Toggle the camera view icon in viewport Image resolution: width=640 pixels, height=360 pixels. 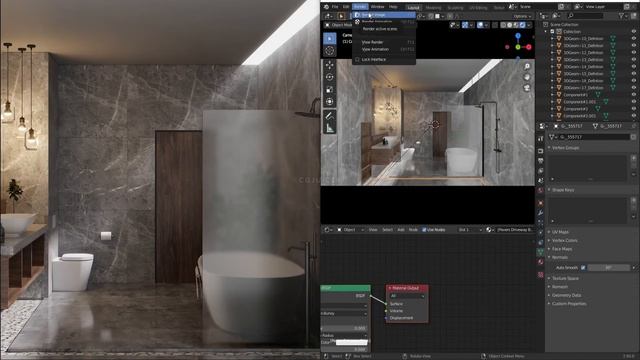coord(527,87)
